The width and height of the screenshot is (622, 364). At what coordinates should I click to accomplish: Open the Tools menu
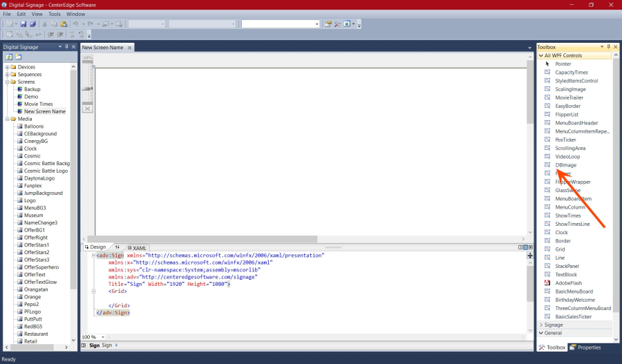click(x=55, y=14)
